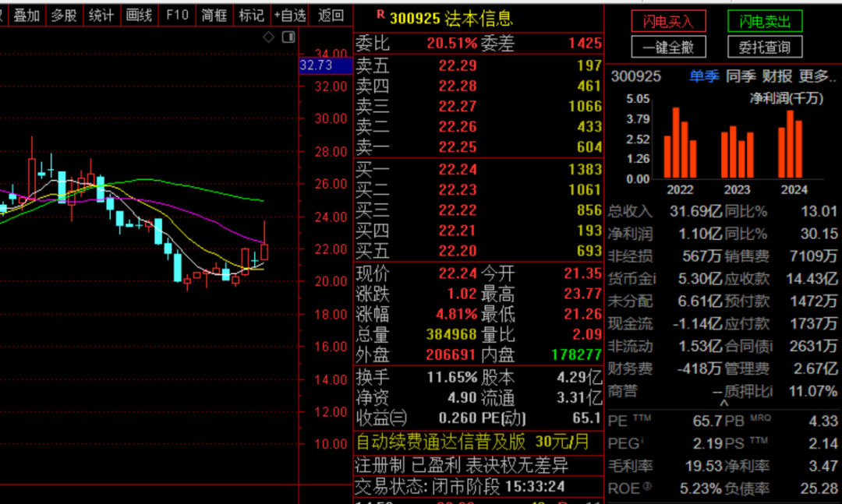Screen dimensions: 842x504
Task: Click the 2023 label under the bar chart
Action: pos(737,189)
